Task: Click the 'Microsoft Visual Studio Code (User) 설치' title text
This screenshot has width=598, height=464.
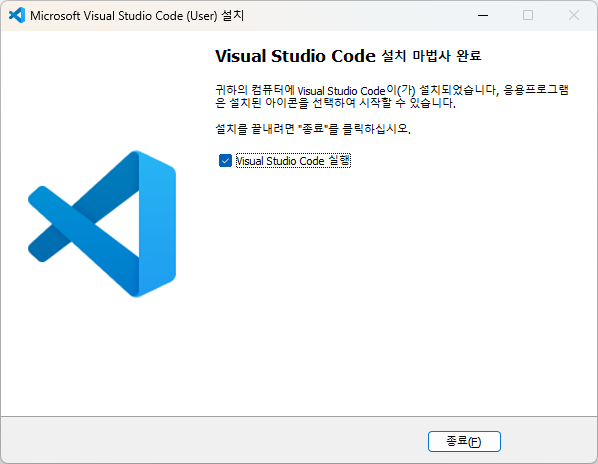Action: 137,16
